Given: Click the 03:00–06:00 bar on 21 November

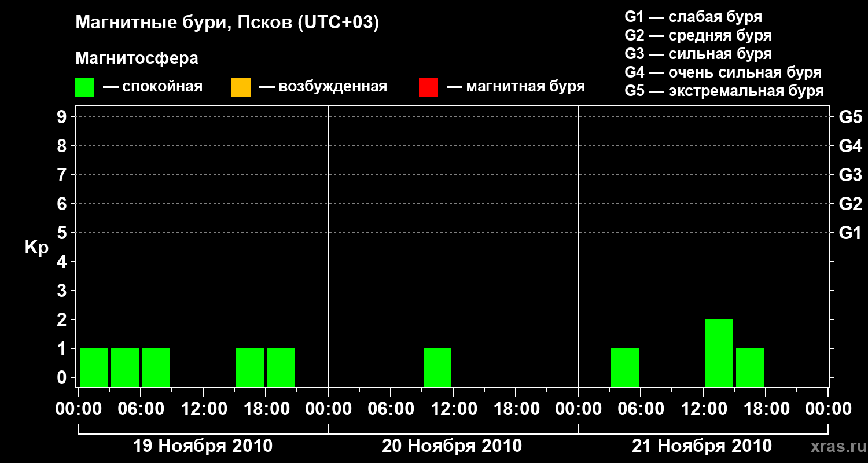Looking at the screenshot, I should (x=625, y=367).
